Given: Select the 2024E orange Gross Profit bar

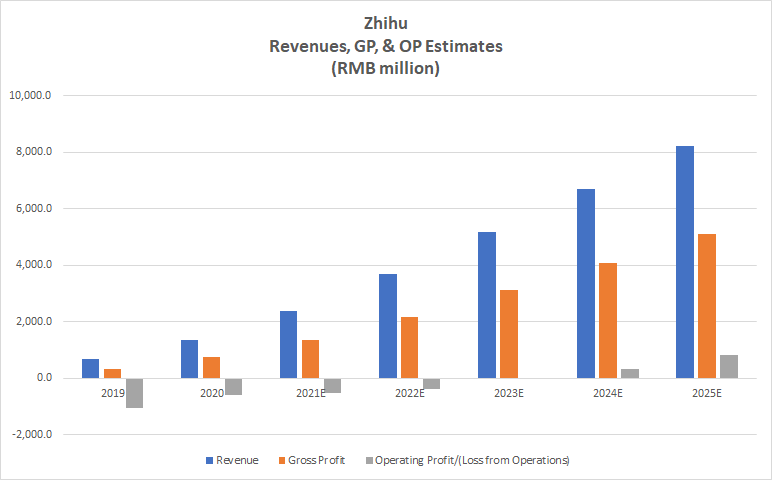Looking at the screenshot, I should [x=608, y=320].
